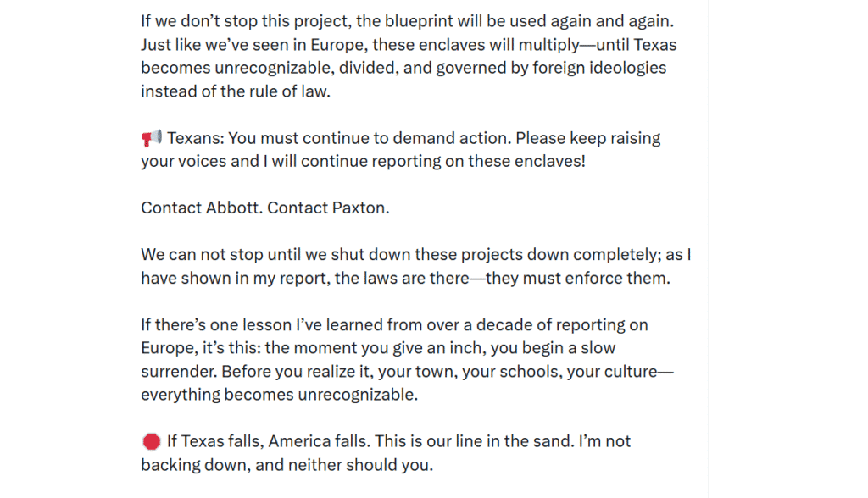The width and height of the screenshot is (868, 498).
Task: Click the "Contact Paxton." text
Action: 328,207
